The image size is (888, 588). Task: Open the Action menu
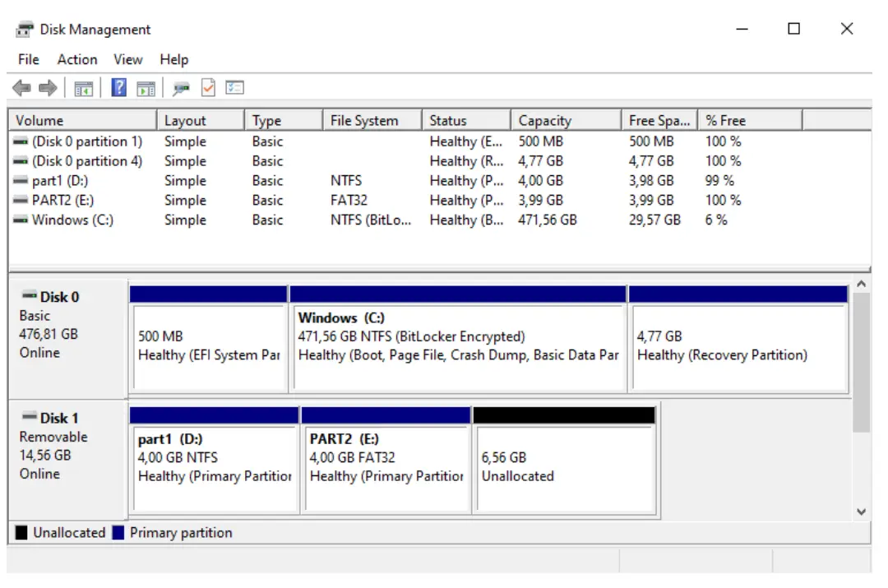pos(77,59)
